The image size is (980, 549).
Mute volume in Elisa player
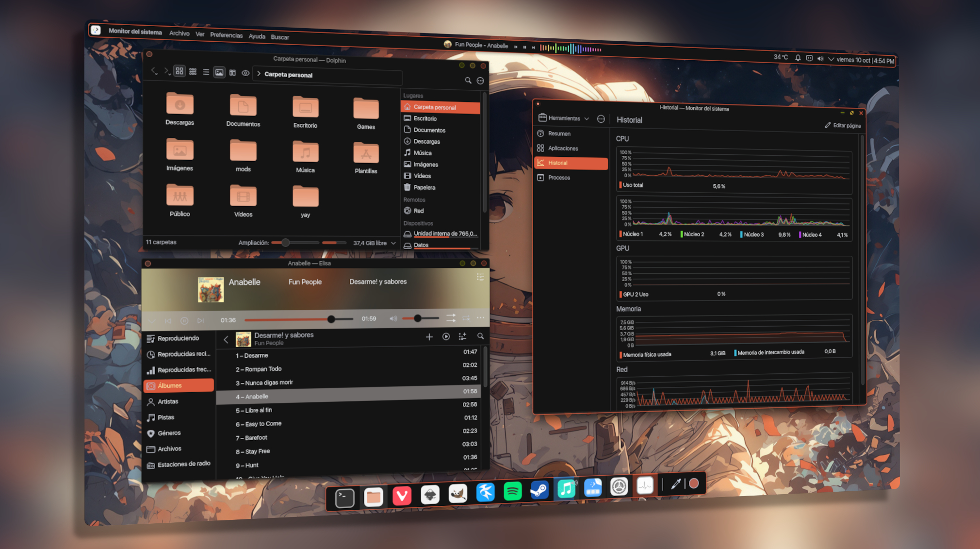pyautogui.click(x=393, y=318)
